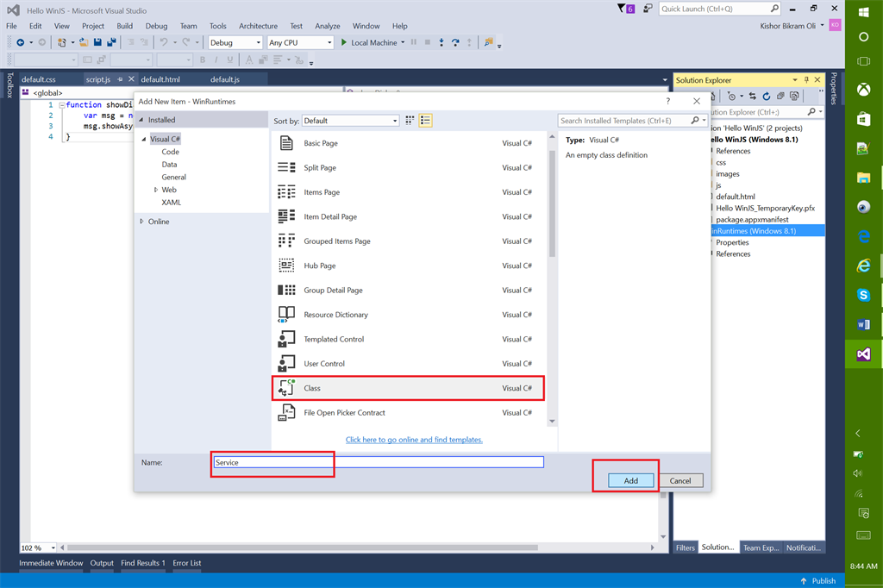Open Windows Start button on taskbar
The height and width of the screenshot is (588, 883).
click(864, 12)
